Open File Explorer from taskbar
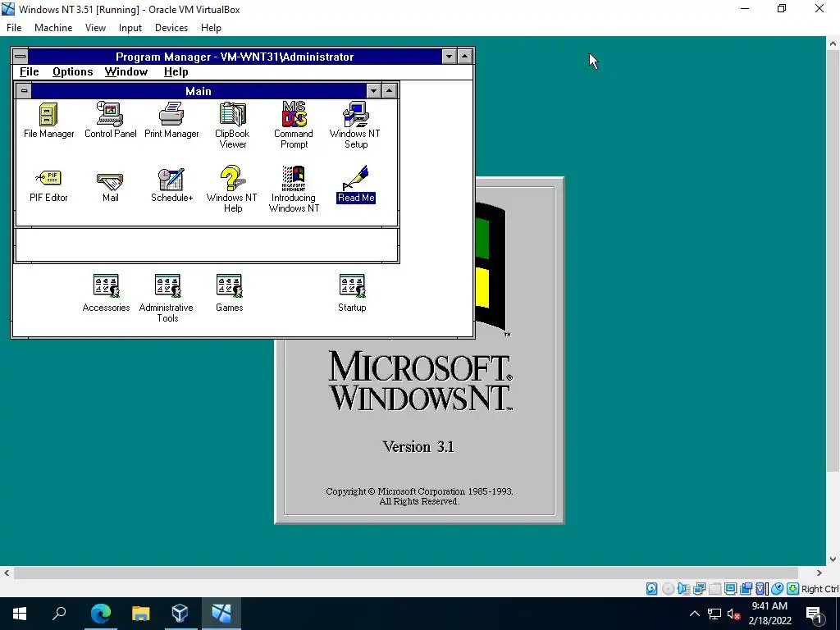Screen dimensions: 840x630 click(140, 613)
